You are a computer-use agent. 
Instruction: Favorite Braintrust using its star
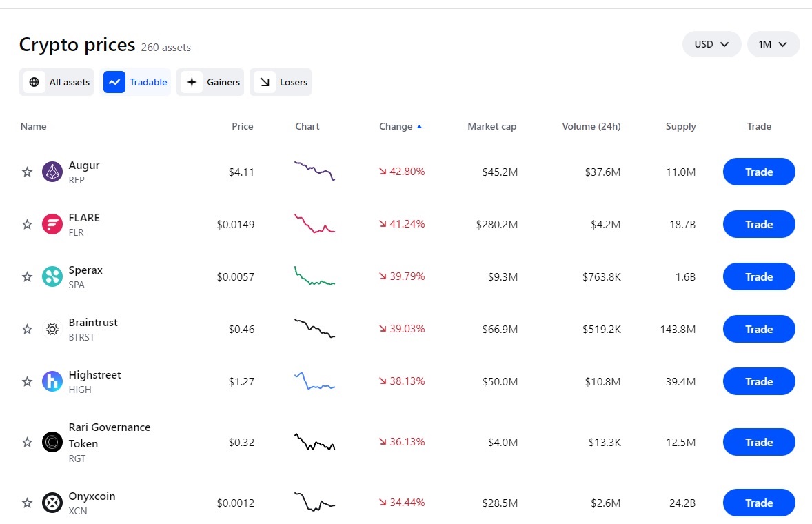pyautogui.click(x=27, y=329)
